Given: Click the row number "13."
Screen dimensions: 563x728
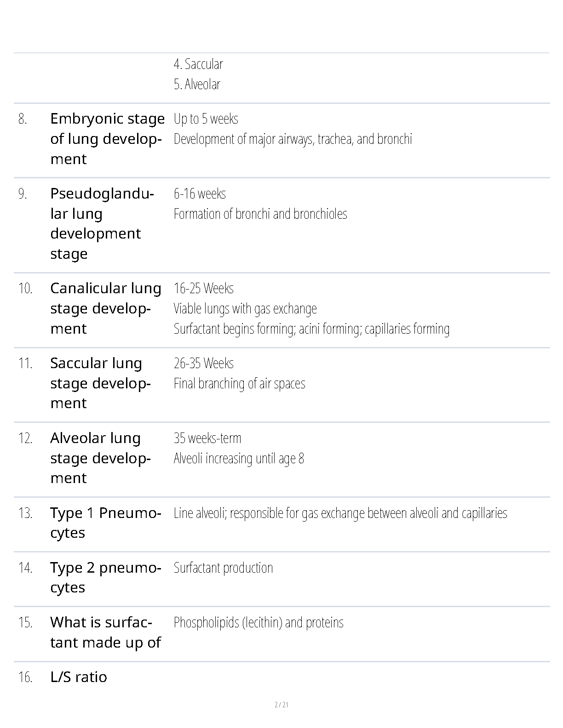Looking at the screenshot, I should [25, 513].
